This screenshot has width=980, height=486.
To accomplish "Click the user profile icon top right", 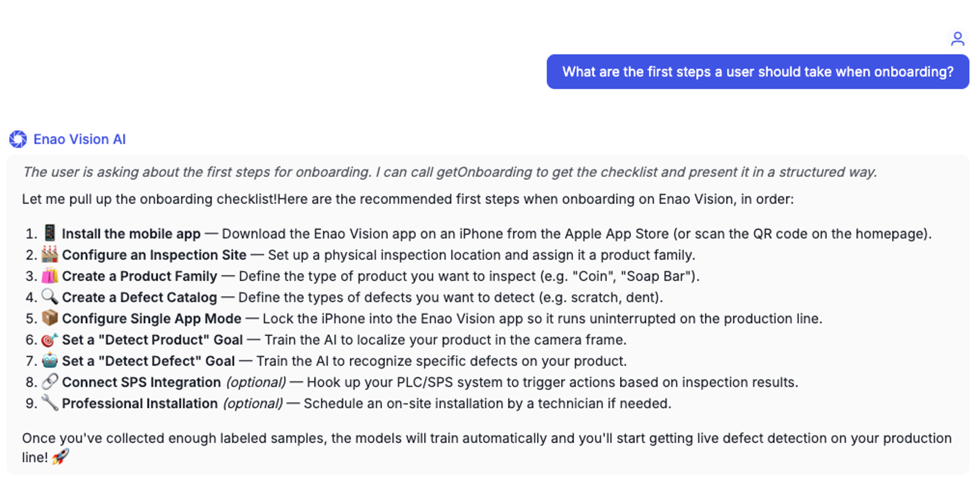I will pos(957,38).
